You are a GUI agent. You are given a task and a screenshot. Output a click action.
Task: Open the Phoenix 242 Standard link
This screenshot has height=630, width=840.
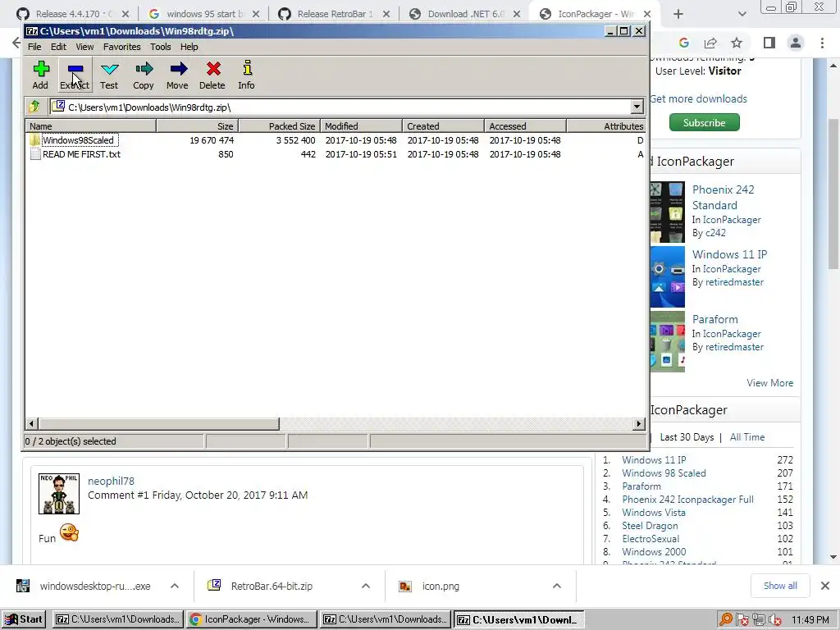point(724,197)
